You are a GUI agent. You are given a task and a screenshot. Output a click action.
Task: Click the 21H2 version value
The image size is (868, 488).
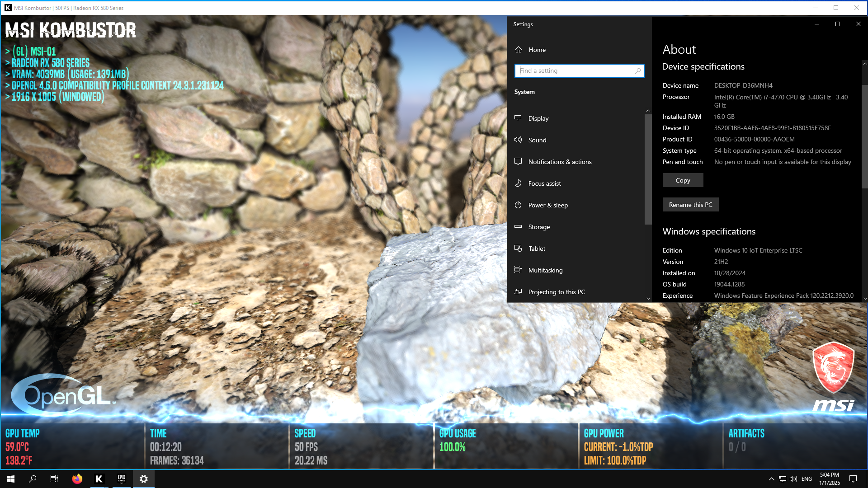721,262
